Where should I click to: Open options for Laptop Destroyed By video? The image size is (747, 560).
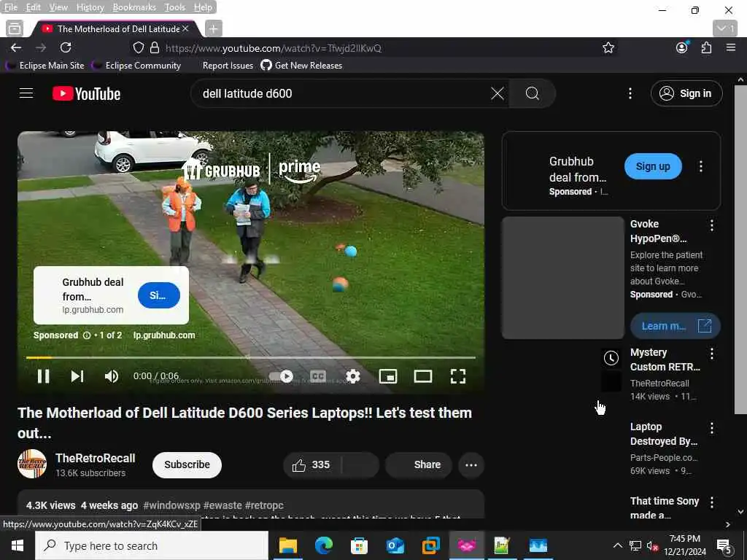coord(712,428)
